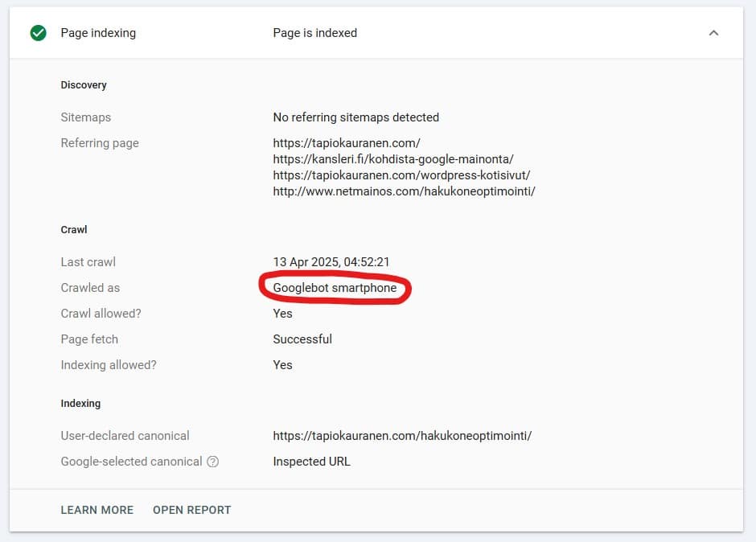Select the tapiokauranen.com wordpress-kotisivut URL

pos(401,175)
